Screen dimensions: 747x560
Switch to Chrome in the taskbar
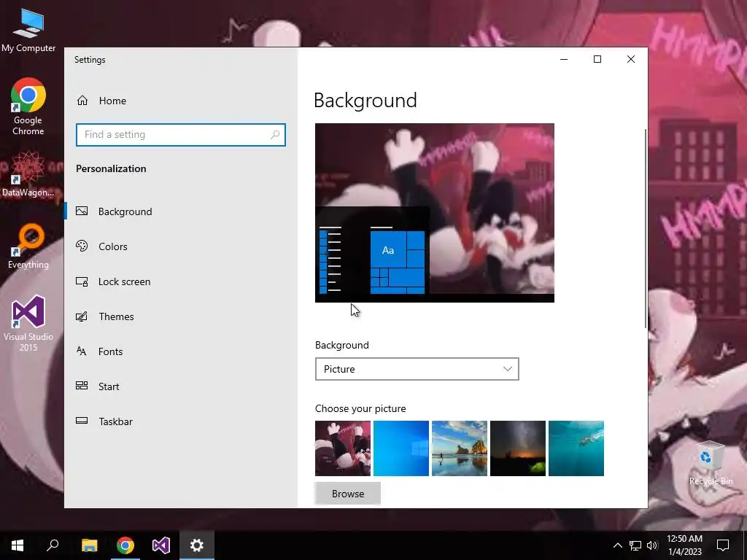coord(125,545)
